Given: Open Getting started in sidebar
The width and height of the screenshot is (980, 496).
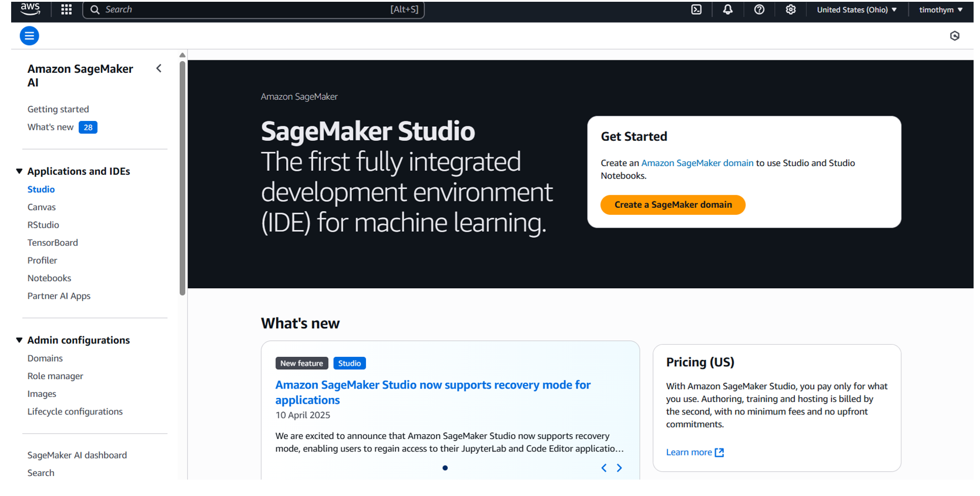Looking at the screenshot, I should tap(58, 109).
